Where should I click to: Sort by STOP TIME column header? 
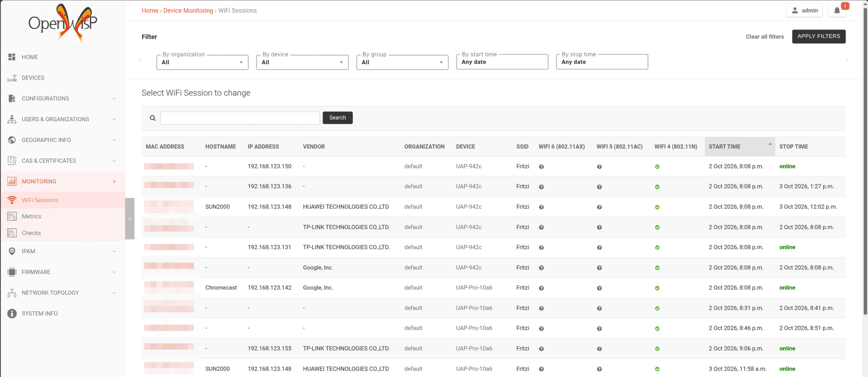tap(793, 147)
